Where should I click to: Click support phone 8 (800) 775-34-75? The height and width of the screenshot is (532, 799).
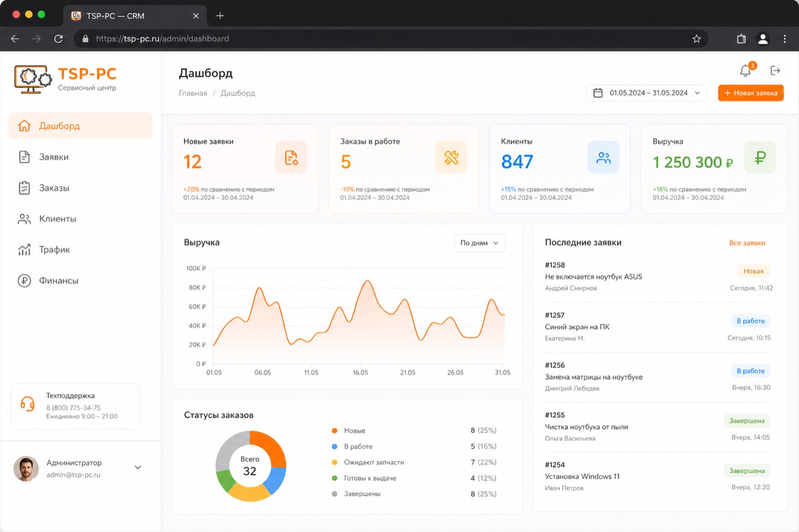(x=73, y=408)
